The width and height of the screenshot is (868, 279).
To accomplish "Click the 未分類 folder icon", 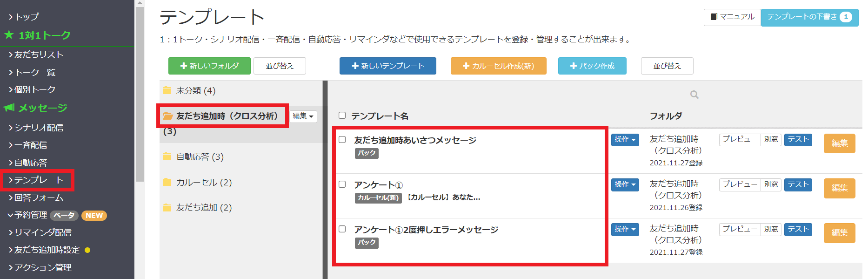I will click(x=167, y=90).
